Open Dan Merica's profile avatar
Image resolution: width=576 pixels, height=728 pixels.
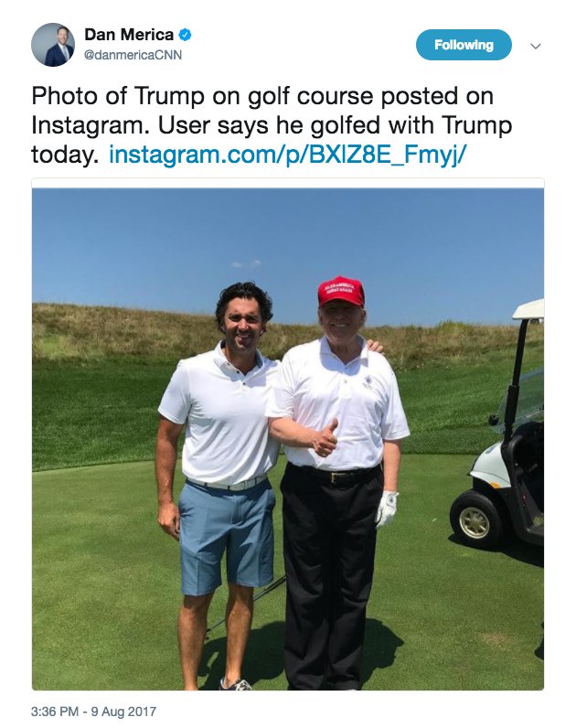53,45
